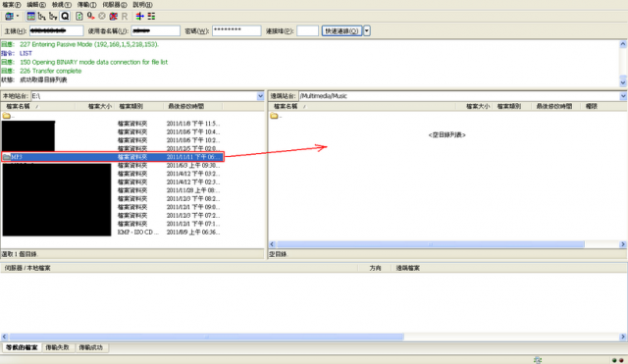Viewport: 628px width, 364px height.
Task: Click the transfer queue horizontal scrollbar
Action: [207, 337]
